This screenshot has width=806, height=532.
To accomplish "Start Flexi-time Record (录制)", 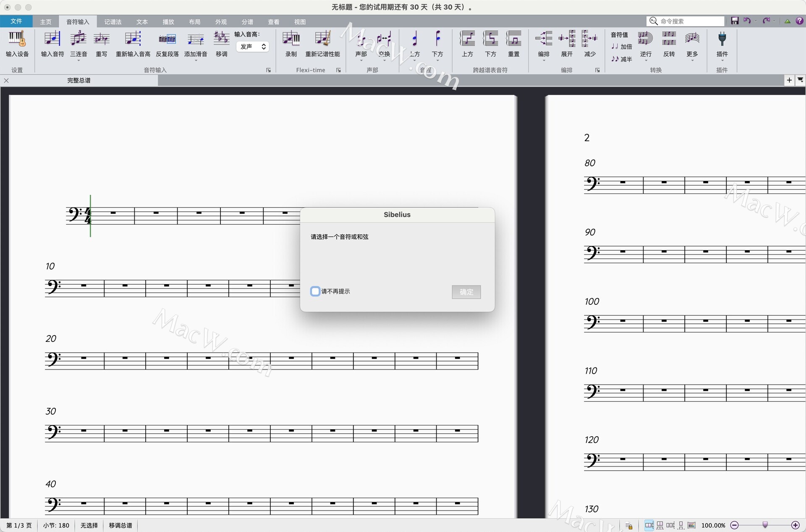I will 291,39.
